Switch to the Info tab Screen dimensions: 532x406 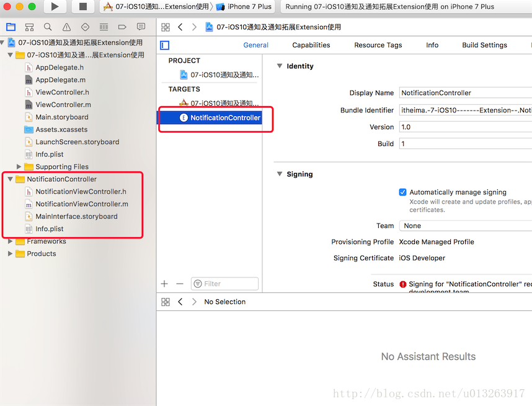(432, 45)
